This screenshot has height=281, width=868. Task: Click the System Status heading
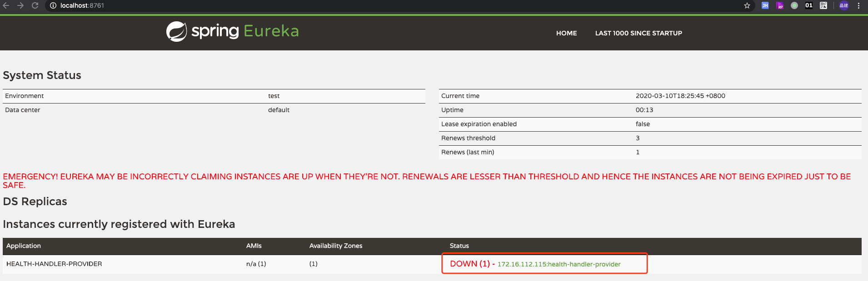point(42,75)
